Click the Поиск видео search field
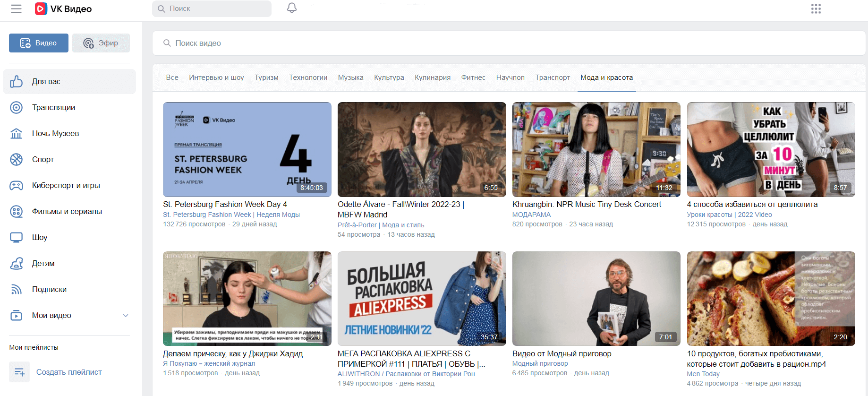 pos(508,43)
